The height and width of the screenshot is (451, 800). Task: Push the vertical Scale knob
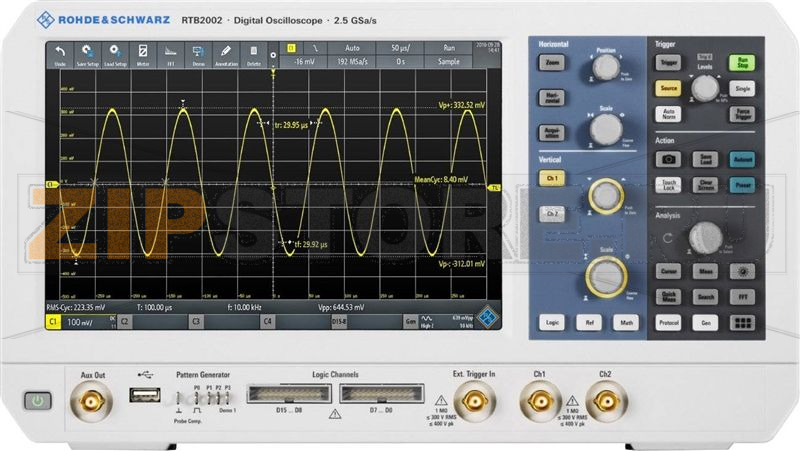coord(606,277)
